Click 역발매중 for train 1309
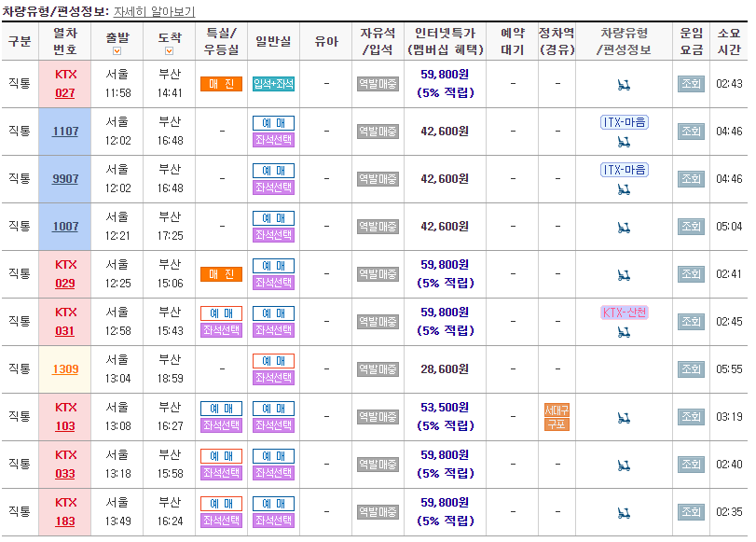This screenshot has height=542, width=756. coord(378,369)
